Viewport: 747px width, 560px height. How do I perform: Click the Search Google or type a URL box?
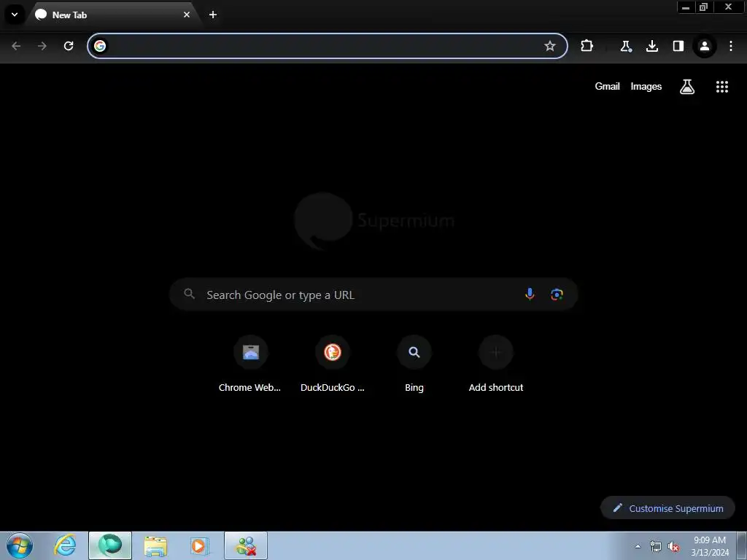click(x=374, y=295)
